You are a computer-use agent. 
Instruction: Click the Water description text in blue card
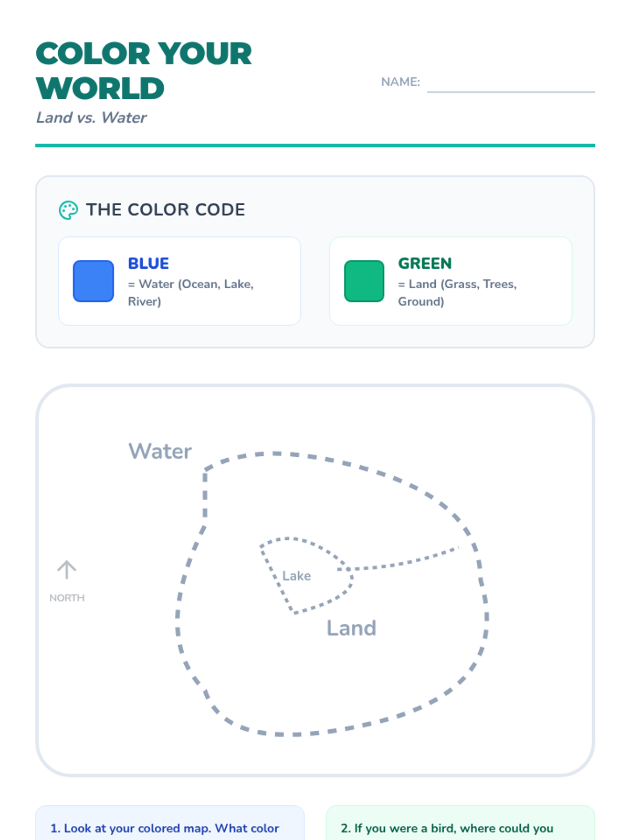191,292
